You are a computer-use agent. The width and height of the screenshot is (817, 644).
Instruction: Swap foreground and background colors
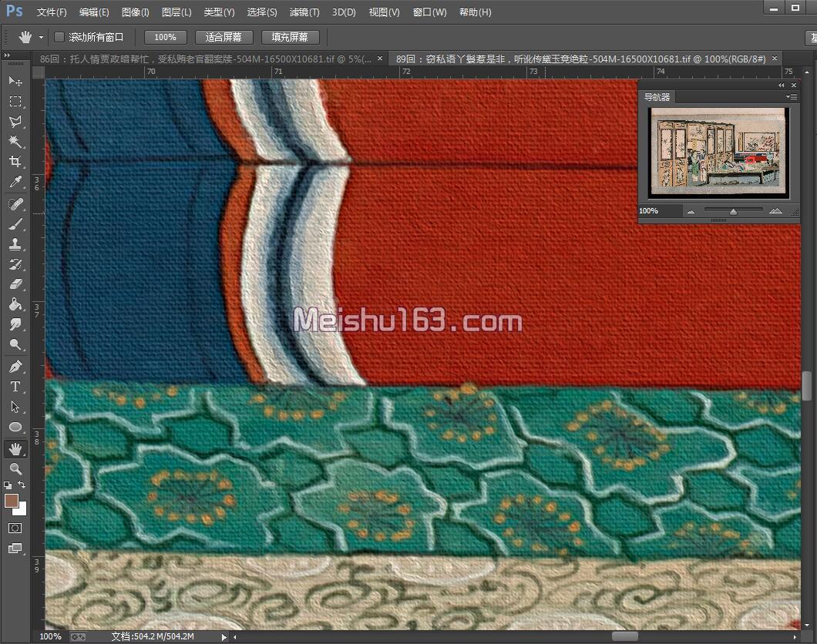coord(22,485)
